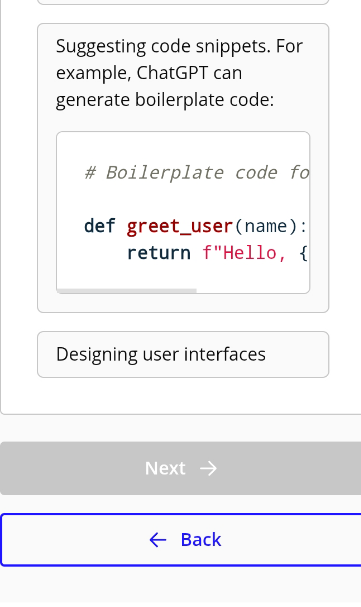Select the 'Designing user interfaces' answer option
The width and height of the screenshot is (361, 607).
pyautogui.click(x=183, y=354)
